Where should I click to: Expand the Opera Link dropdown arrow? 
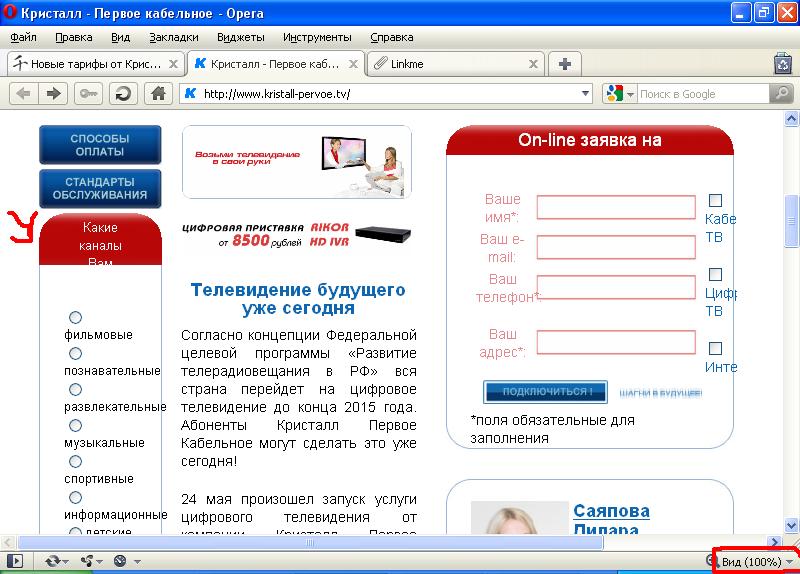click(66, 562)
